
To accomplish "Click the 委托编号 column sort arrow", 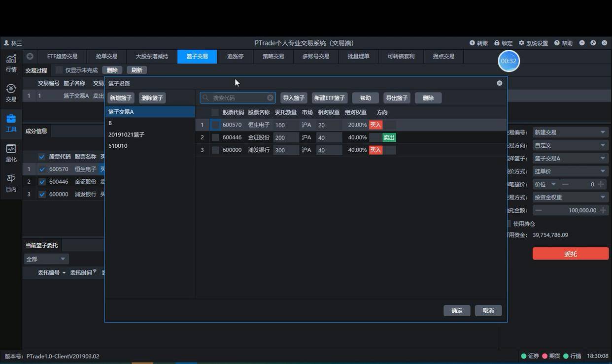I will [x=64, y=273].
